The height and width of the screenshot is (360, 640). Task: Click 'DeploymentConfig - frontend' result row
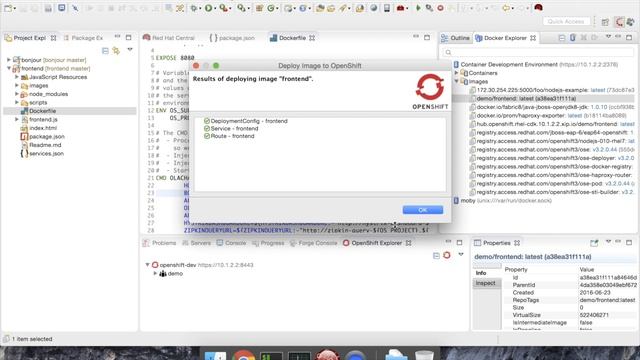pos(245,121)
